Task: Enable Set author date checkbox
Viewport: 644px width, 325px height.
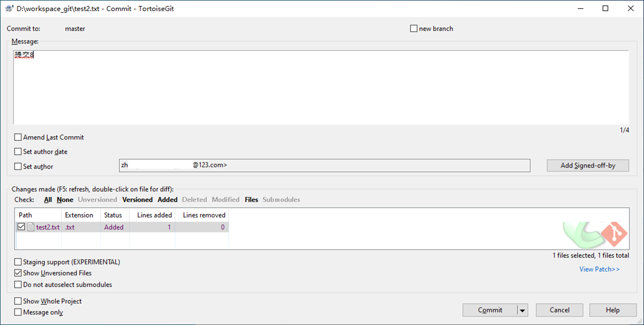Action: tap(18, 152)
